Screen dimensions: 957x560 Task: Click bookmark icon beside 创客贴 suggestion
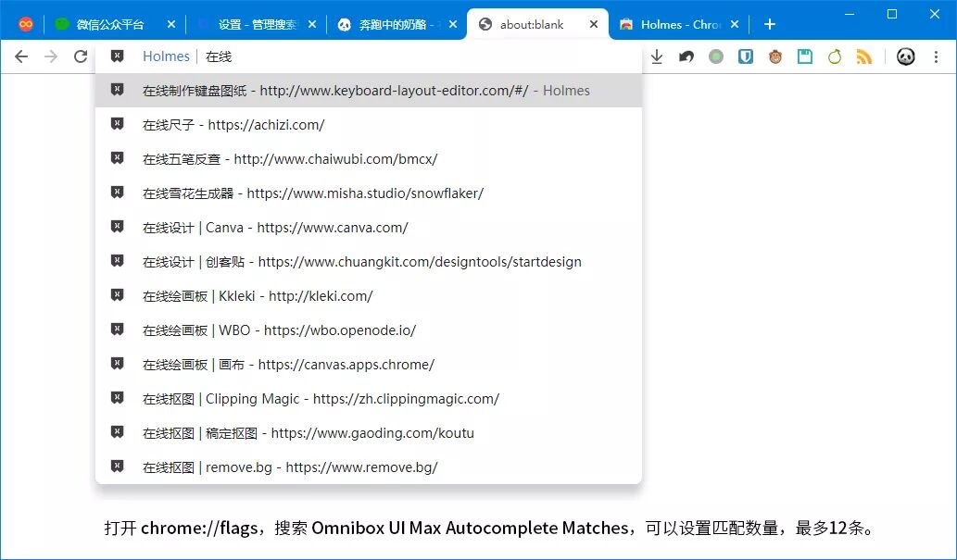pyautogui.click(x=117, y=260)
